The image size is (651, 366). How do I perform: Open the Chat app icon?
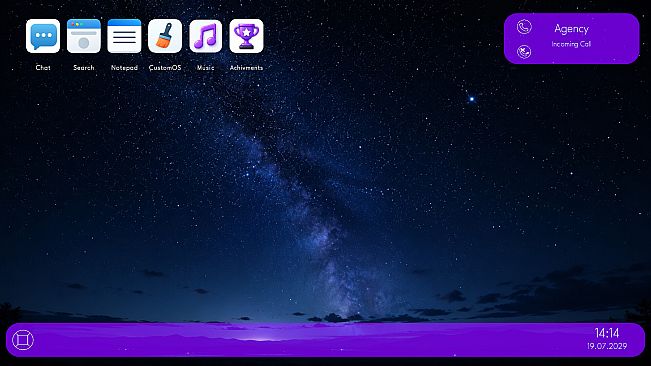[x=43, y=36]
